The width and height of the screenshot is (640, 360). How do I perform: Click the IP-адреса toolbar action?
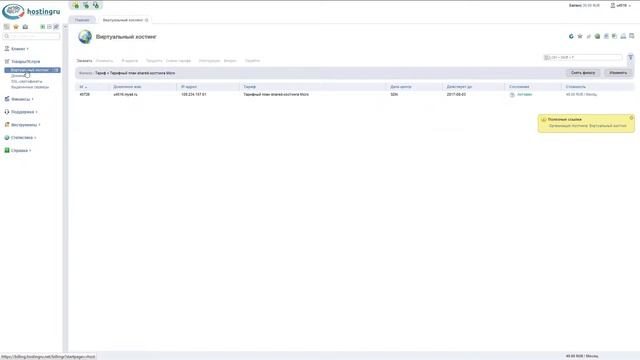tap(130, 60)
